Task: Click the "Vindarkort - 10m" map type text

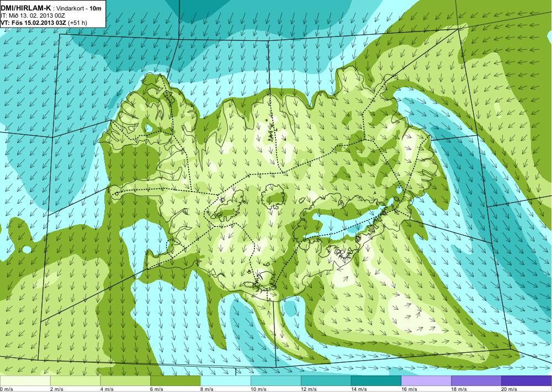Action: pos(79,8)
